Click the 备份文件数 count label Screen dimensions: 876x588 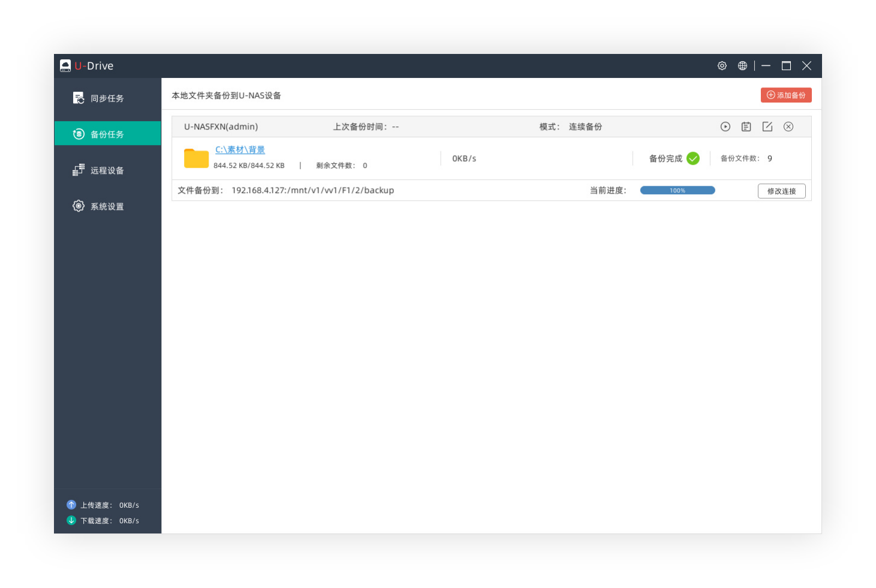pyautogui.click(x=740, y=158)
